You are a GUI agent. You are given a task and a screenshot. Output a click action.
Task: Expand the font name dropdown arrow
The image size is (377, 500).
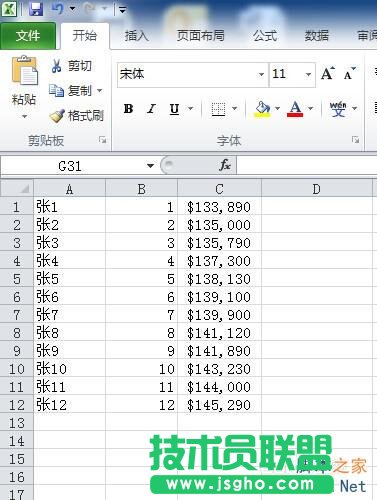click(x=262, y=74)
